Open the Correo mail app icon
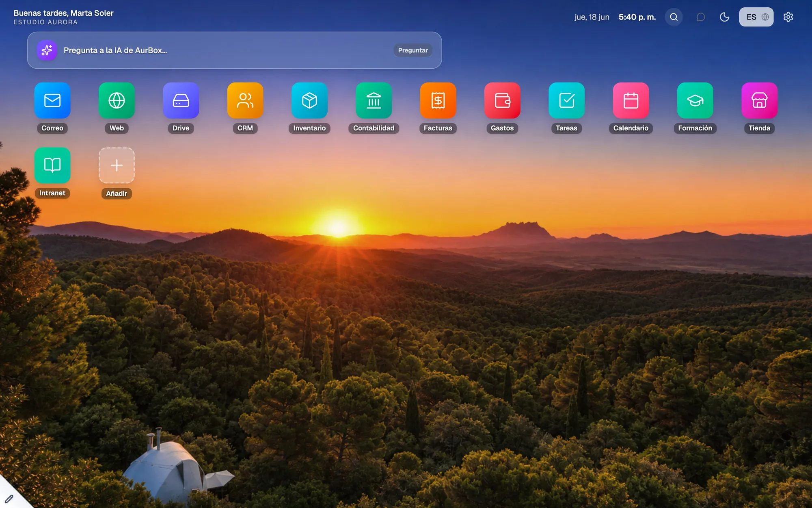The width and height of the screenshot is (812, 508). (52, 100)
